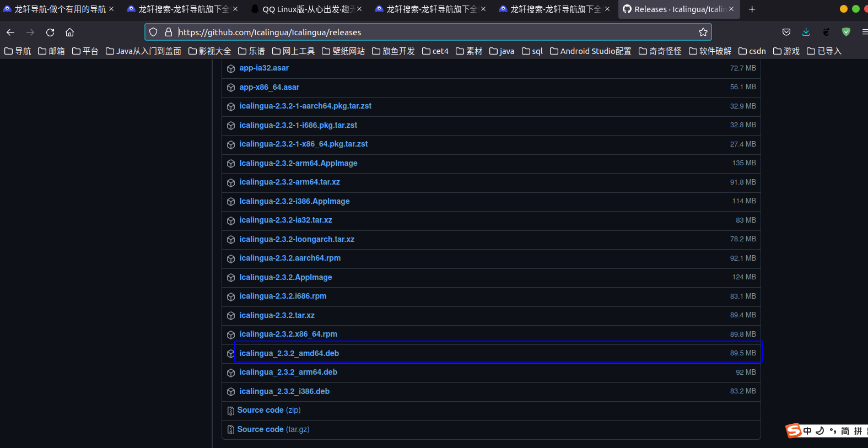Open the 壁纸网站 bookmarks folder
The image size is (868, 448).
[x=343, y=51]
